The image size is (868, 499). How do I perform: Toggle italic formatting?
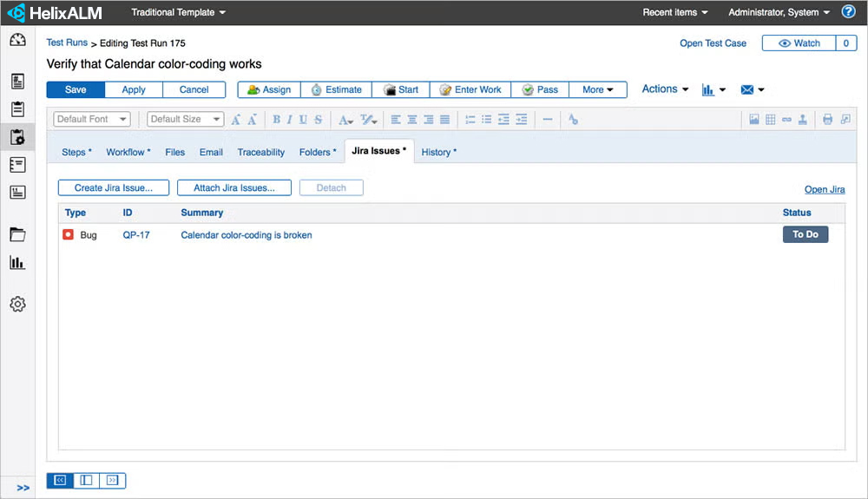tap(289, 120)
